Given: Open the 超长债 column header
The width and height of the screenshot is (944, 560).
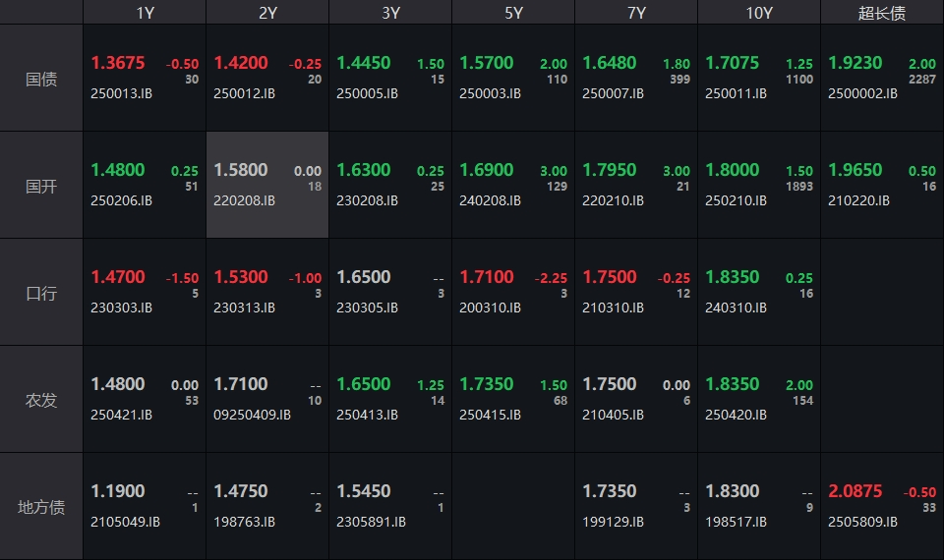Looking at the screenshot, I should [x=882, y=13].
